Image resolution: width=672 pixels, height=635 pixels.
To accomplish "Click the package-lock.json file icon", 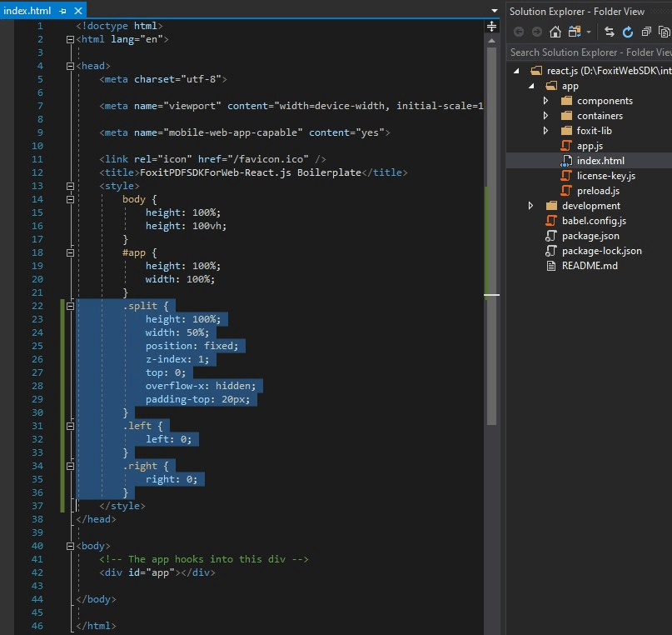I will pyautogui.click(x=551, y=251).
